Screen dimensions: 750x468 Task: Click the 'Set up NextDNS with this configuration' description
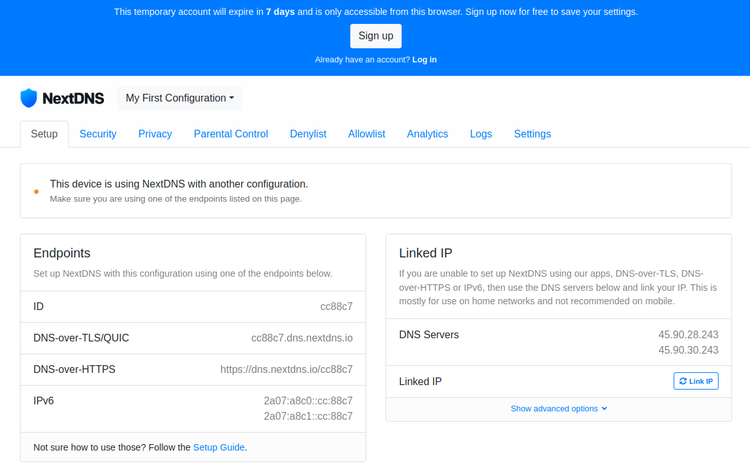183,274
